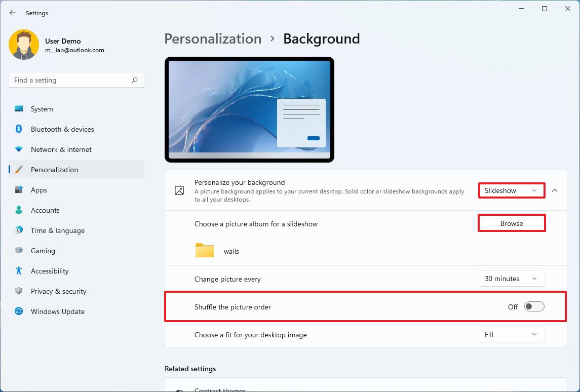Click the back arrow icon in Settings
Screen dimensions: 580x392
[13, 13]
